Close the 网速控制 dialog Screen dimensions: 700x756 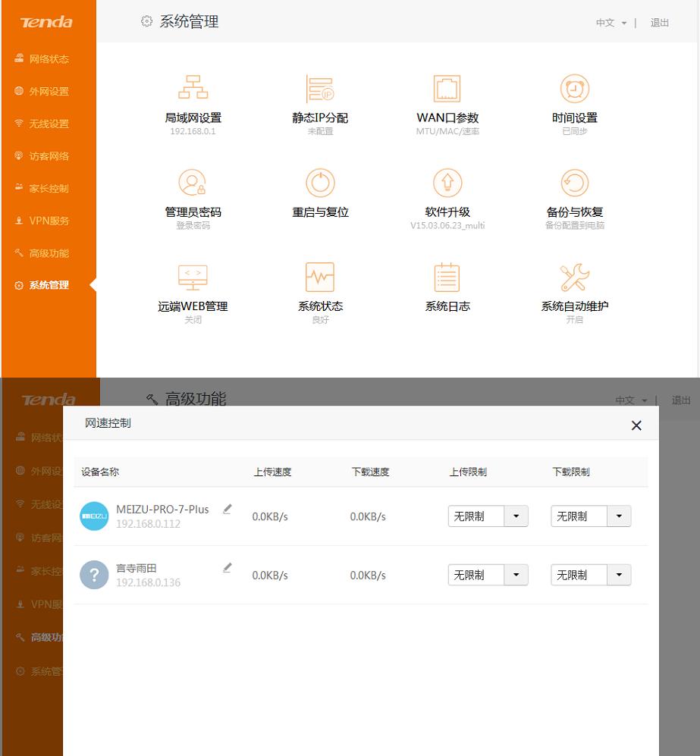click(636, 425)
